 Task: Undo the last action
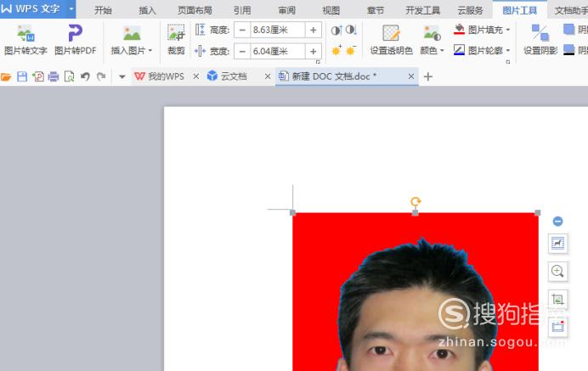(x=85, y=76)
